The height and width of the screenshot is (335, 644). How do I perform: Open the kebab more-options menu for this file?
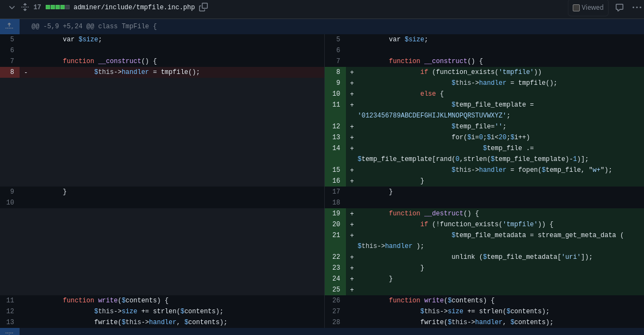coord(637,7)
